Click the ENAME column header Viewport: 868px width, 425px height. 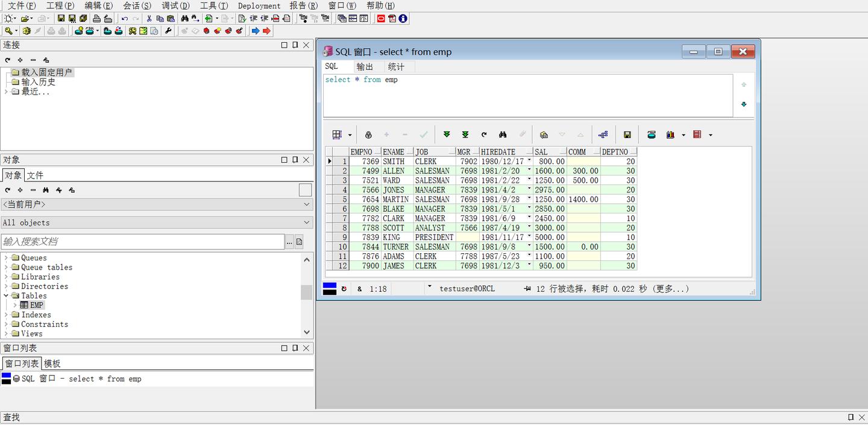(397, 152)
